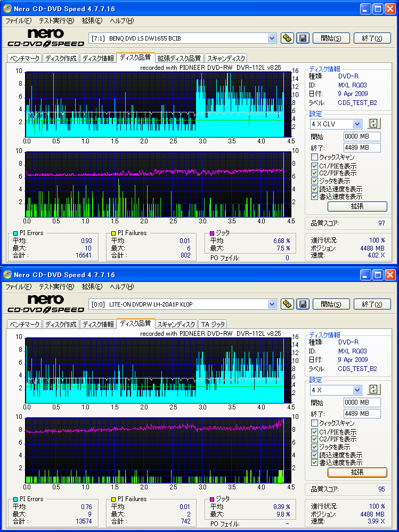This screenshot has width=399, height=532.
Task: Open the 4 X speed dropdown in LITE-ON window
Action: click(x=357, y=390)
